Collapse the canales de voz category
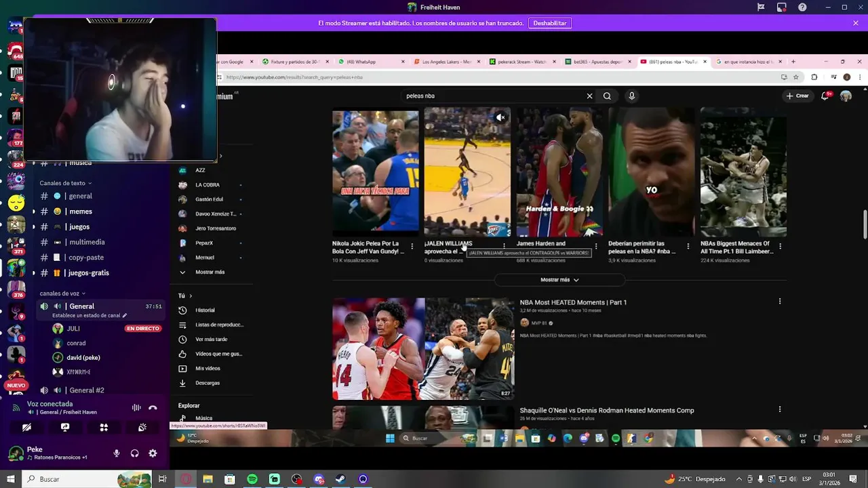 [x=62, y=293]
